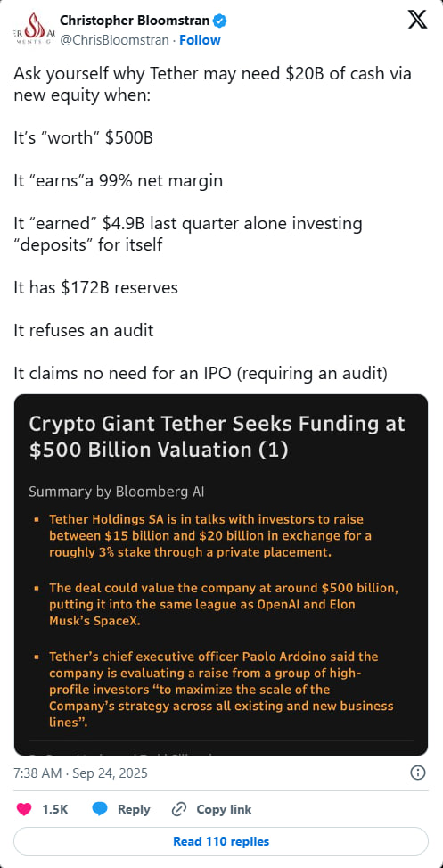
Task: Open the Tether funding headline image
Action: 221,575
